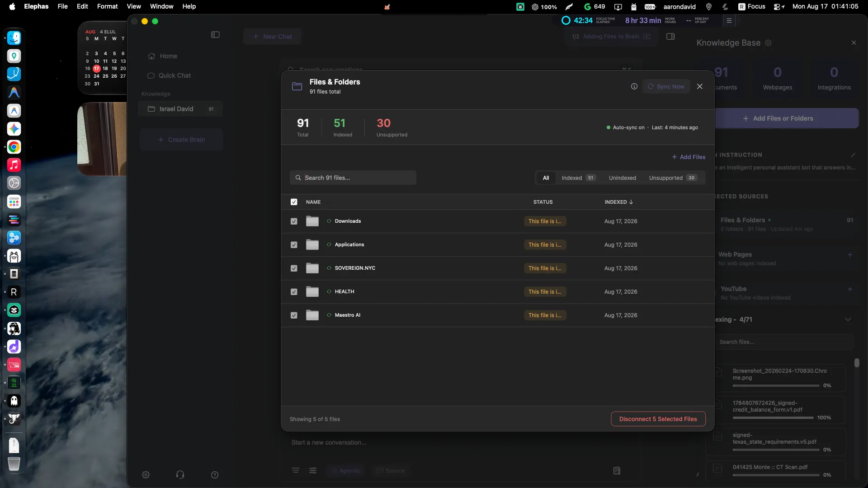Image resolution: width=868 pixels, height=488 pixels.
Task: Toggle the left sidebar panel icon
Action: coord(215,35)
